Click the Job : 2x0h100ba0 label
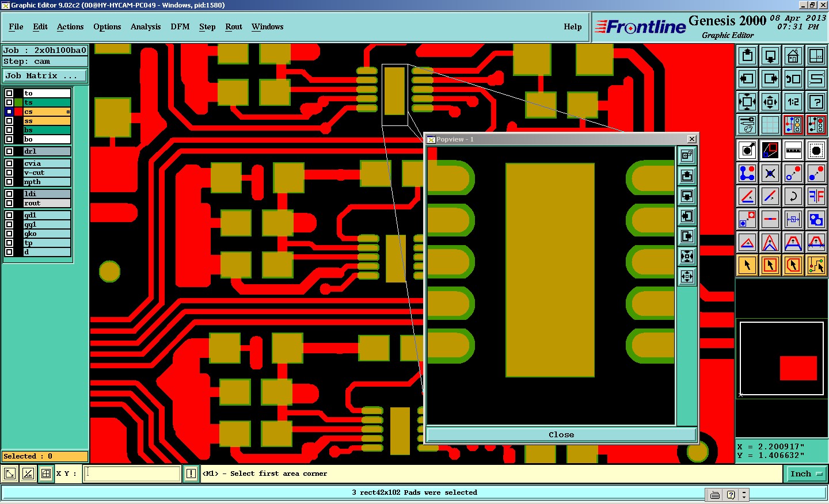Image resolution: width=829 pixels, height=504 pixels. click(x=45, y=51)
